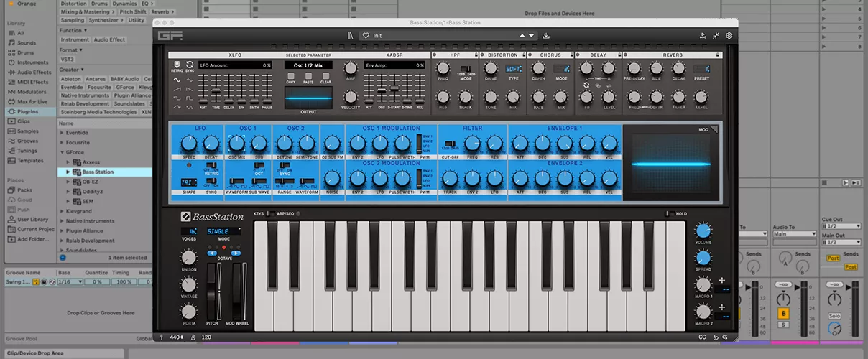Open the preset browser library icon
Image resolution: width=868 pixels, height=359 pixels.
(x=351, y=35)
